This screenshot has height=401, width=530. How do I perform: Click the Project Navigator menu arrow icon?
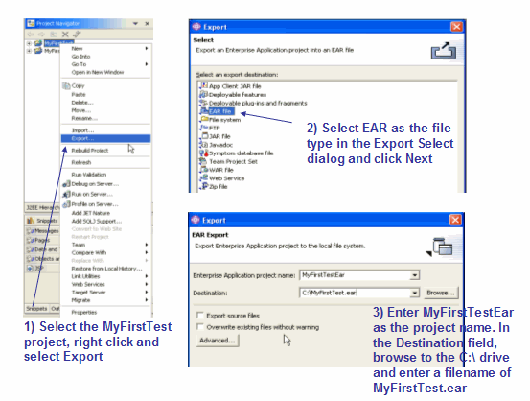point(136,24)
